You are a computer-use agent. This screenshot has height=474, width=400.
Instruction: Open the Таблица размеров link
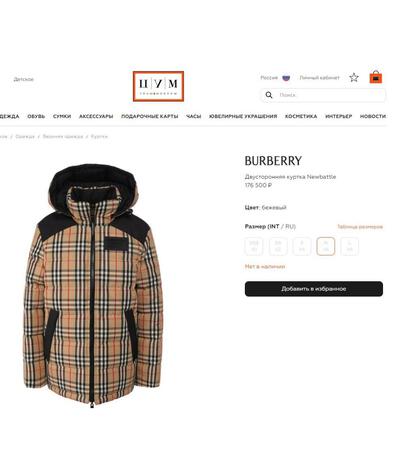(x=360, y=227)
